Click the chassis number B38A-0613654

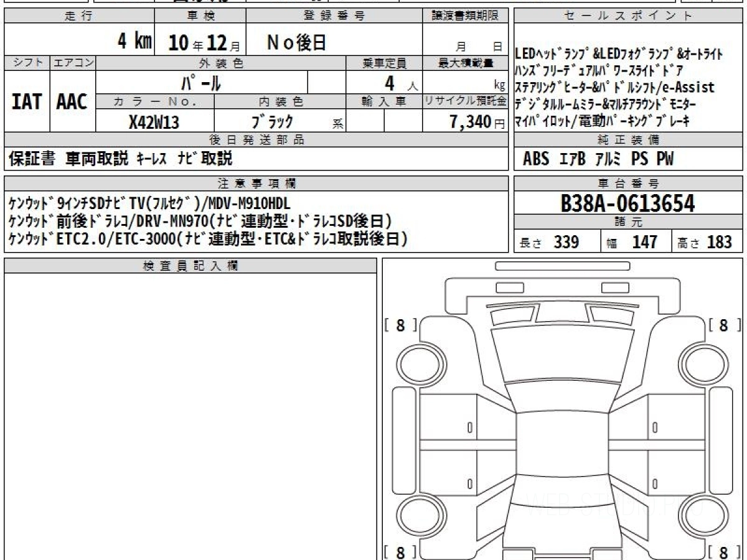pyautogui.click(x=628, y=203)
